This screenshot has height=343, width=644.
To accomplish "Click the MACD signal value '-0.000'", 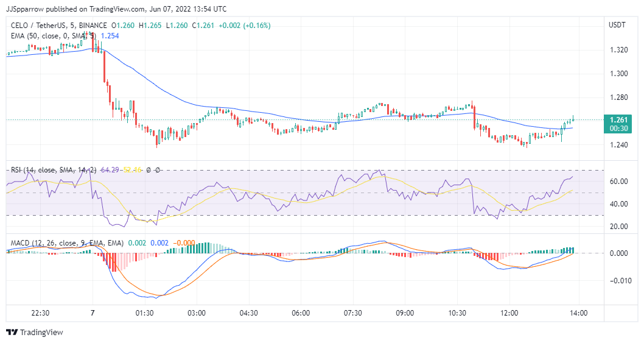I will [184, 243].
